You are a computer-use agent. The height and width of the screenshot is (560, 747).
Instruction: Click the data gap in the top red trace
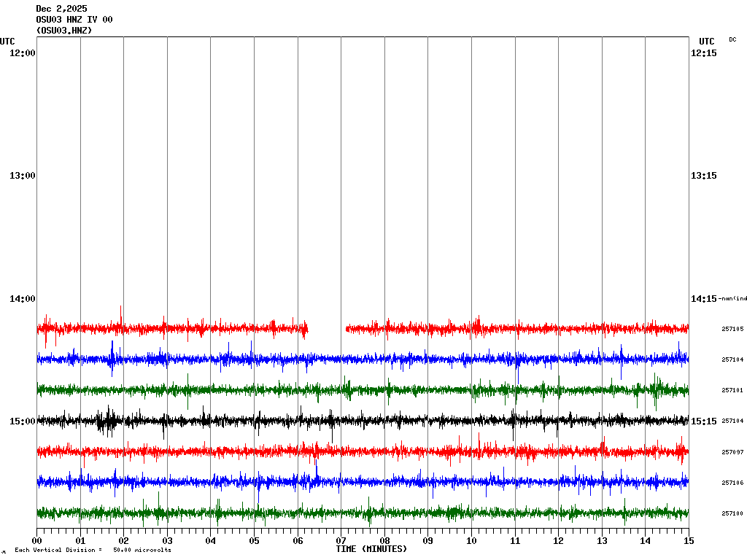[326, 329]
